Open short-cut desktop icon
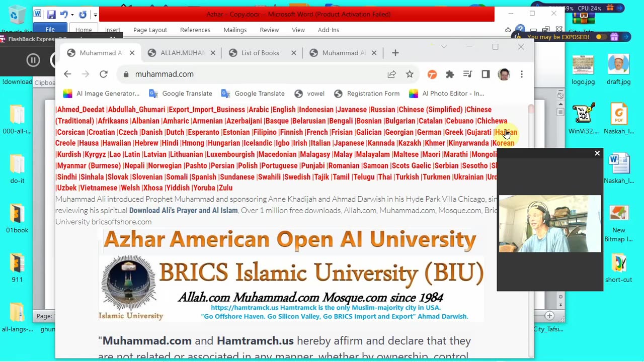Viewport: 644px width, 362px height. pyautogui.click(x=618, y=268)
